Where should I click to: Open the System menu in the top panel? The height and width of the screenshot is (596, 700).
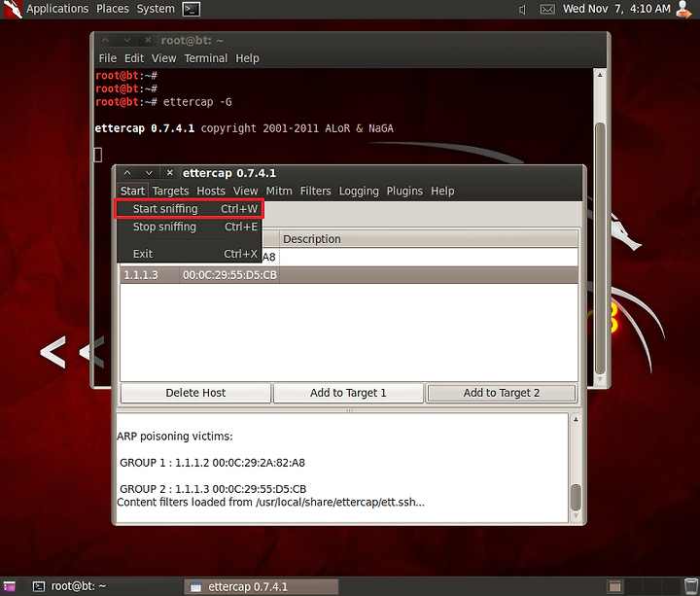tap(156, 9)
